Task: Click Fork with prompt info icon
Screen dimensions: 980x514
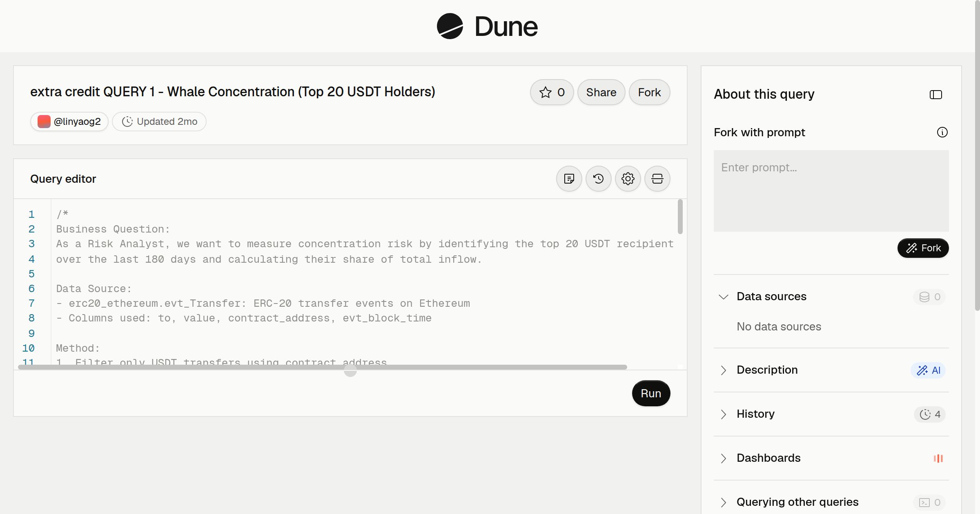Action: [x=942, y=132]
